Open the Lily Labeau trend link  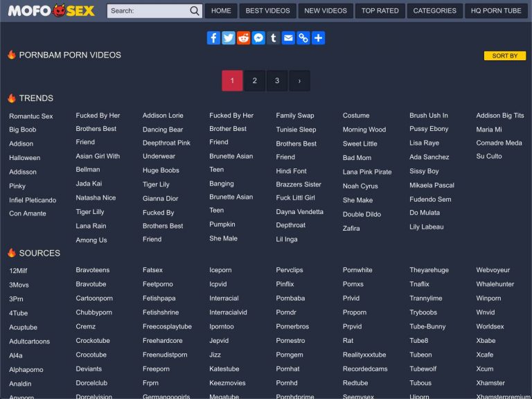tap(427, 227)
